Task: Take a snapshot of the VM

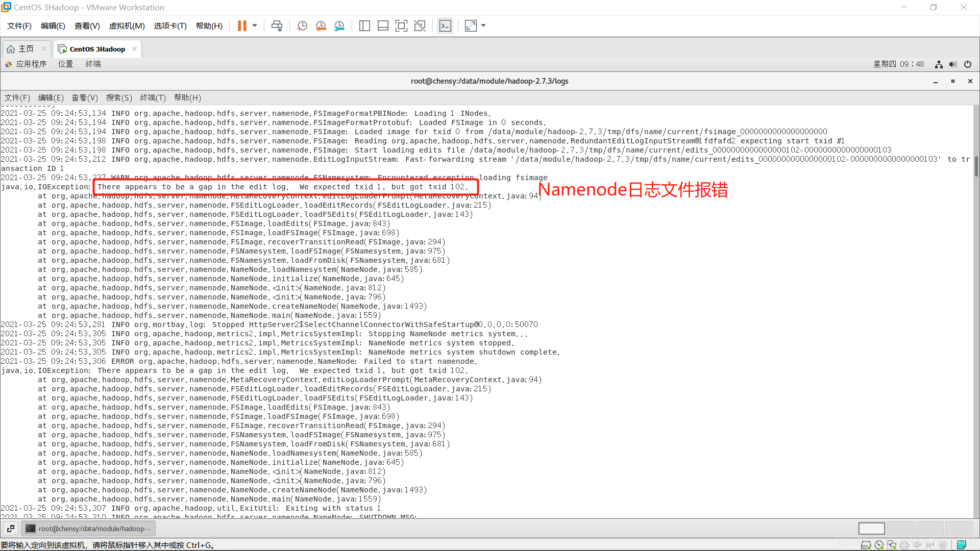Action: [x=302, y=26]
